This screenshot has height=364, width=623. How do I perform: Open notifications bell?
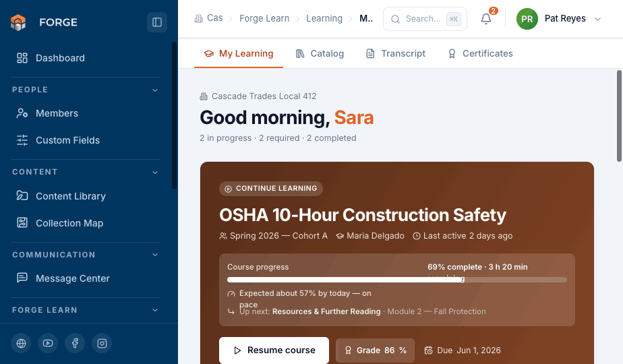tap(486, 19)
